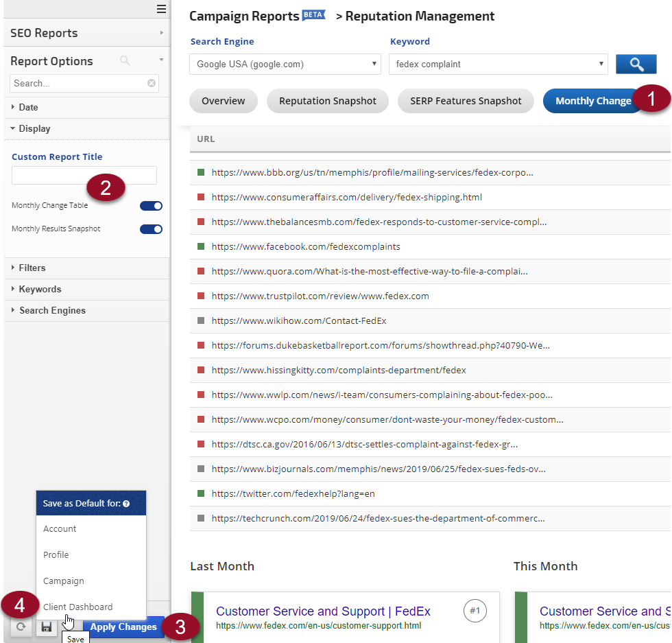Click the Report Options magnifier icon

tap(125, 61)
